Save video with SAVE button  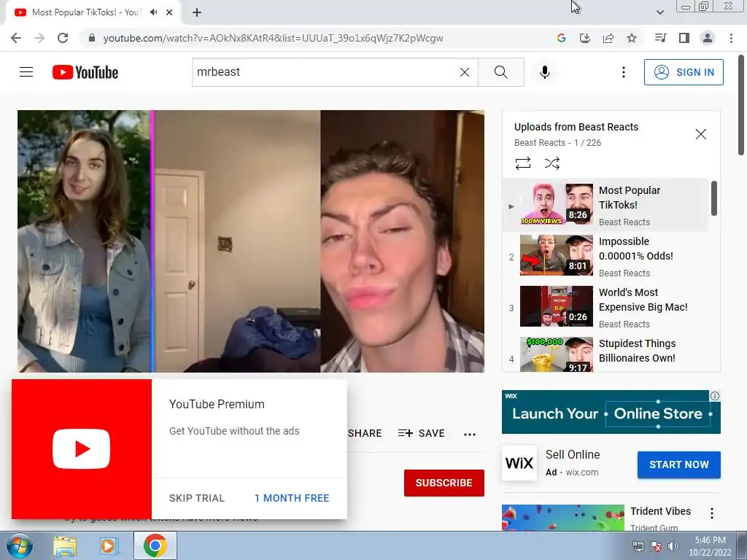(421, 433)
